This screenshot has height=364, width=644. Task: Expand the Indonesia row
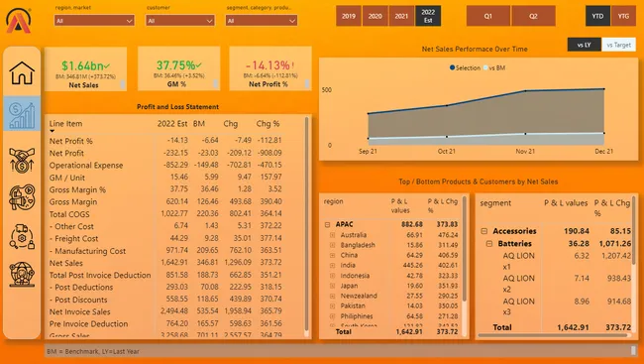[x=332, y=276]
